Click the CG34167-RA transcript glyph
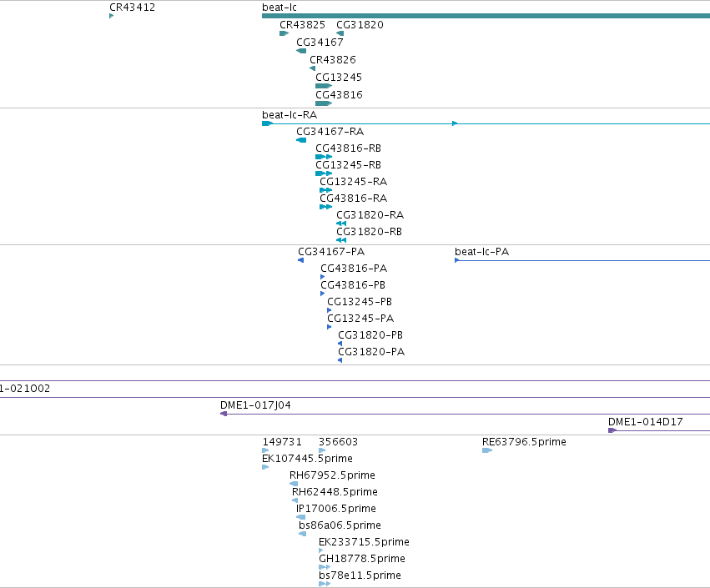The height and width of the screenshot is (588, 710). (301, 140)
